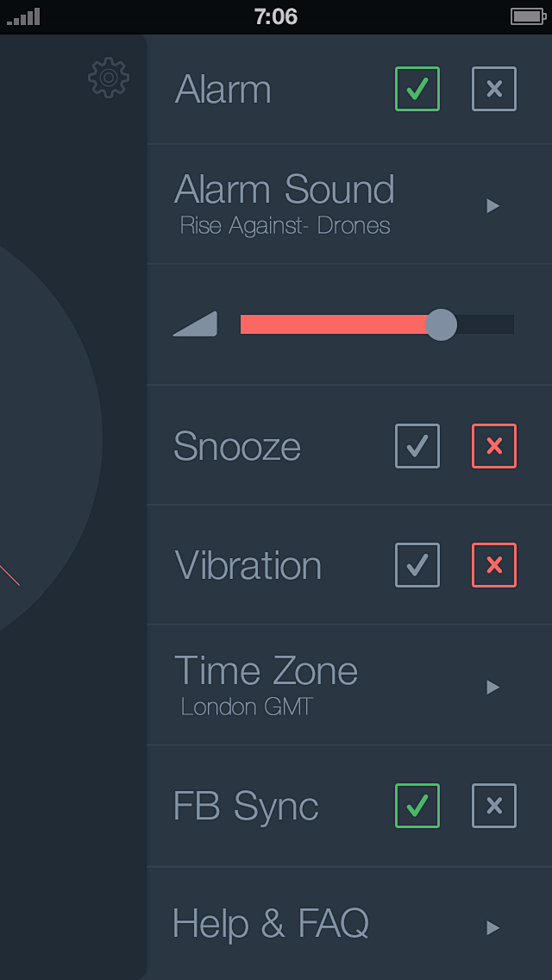
Task: Disable FB Sync with the X box
Action: [494, 806]
